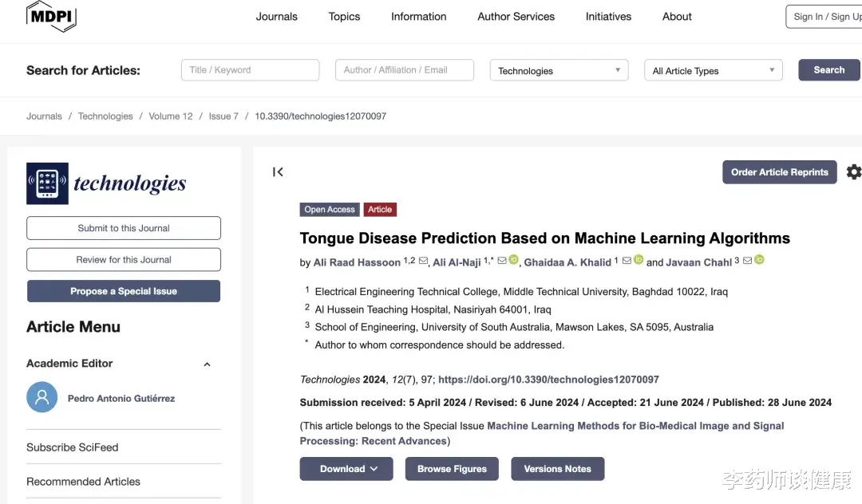Open the About menu
Viewport: 862px width, 504px height.
[677, 17]
